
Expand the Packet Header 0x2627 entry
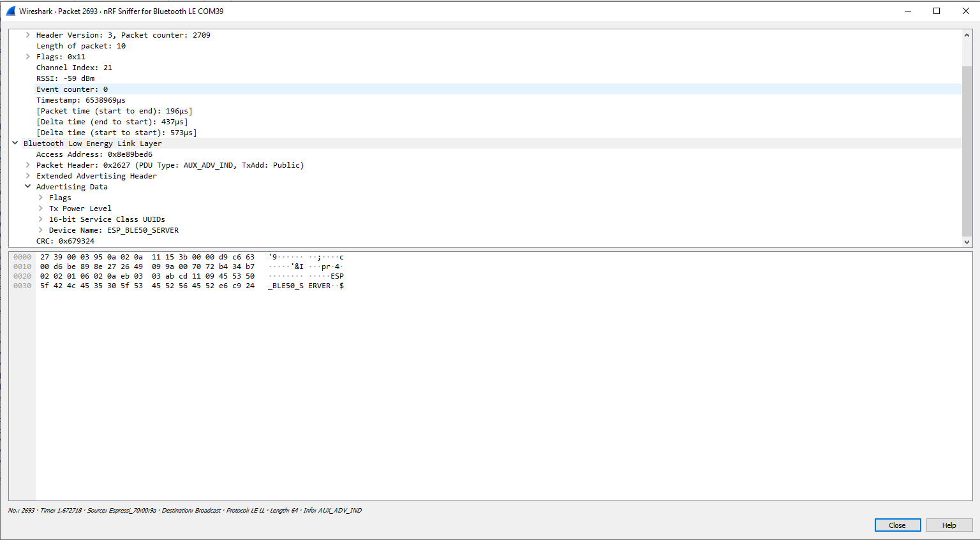click(x=27, y=164)
